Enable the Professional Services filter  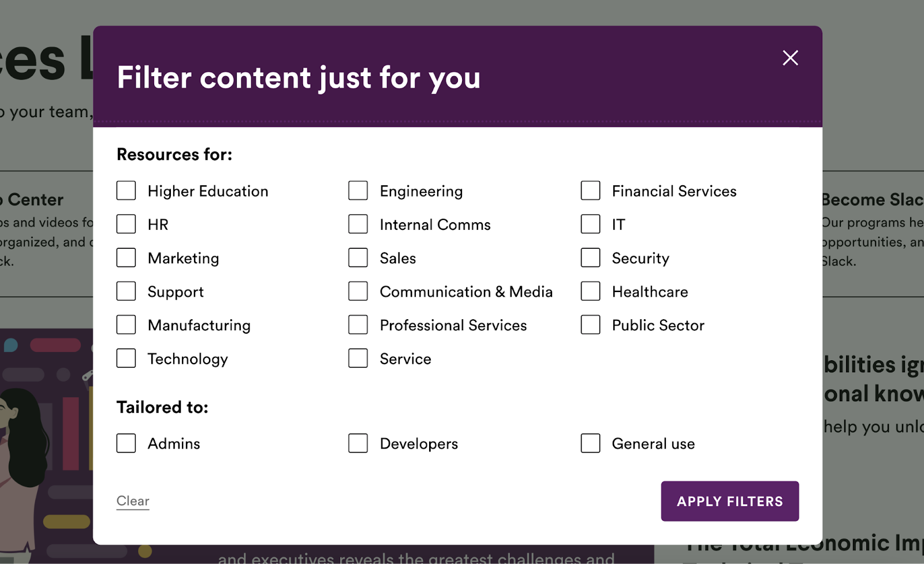(x=358, y=324)
